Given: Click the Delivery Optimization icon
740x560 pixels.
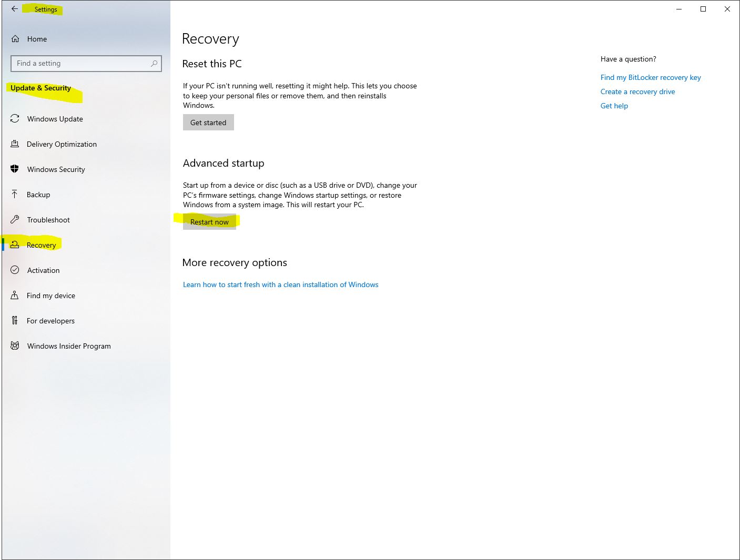Looking at the screenshot, I should click(15, 144).
